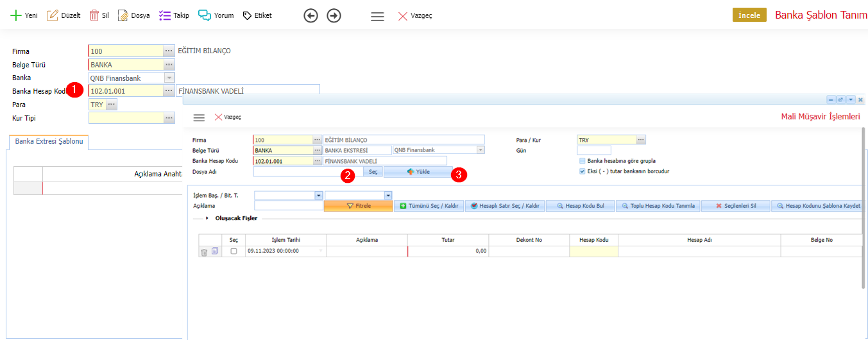Go to next record with right arrow

tap(334, 16)
